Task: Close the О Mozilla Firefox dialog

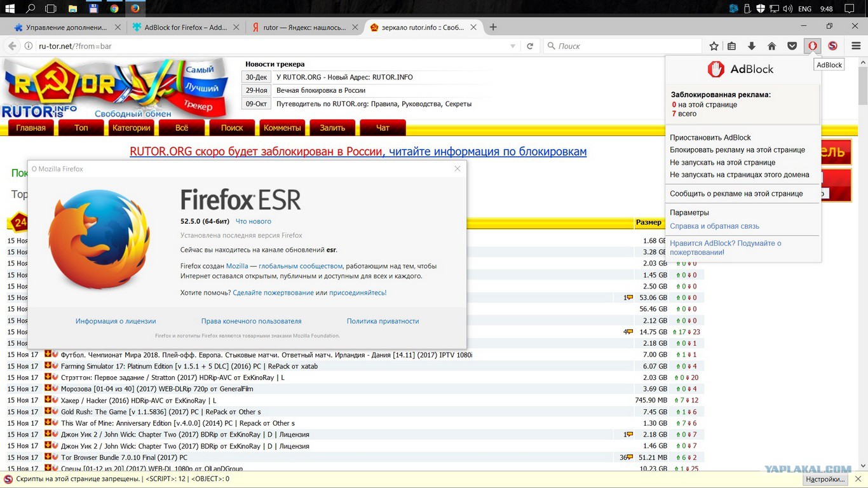Action: pos(458,168)
